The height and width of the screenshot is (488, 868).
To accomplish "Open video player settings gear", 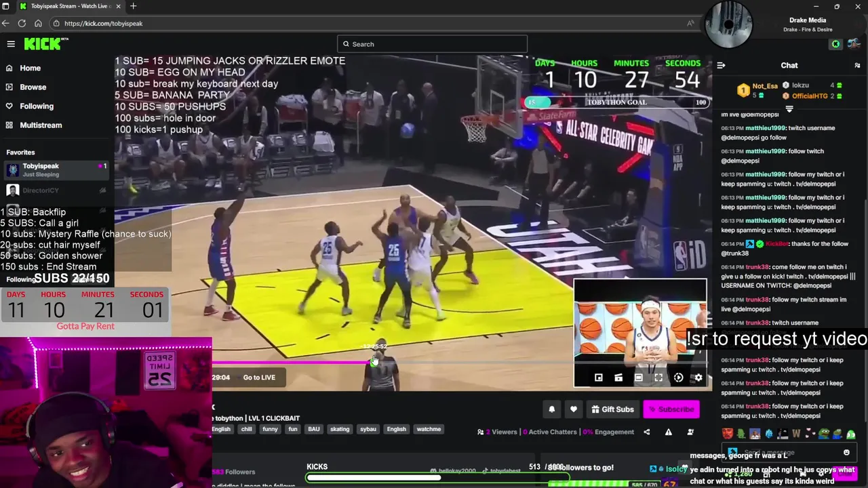I will (x=698, y=378).
